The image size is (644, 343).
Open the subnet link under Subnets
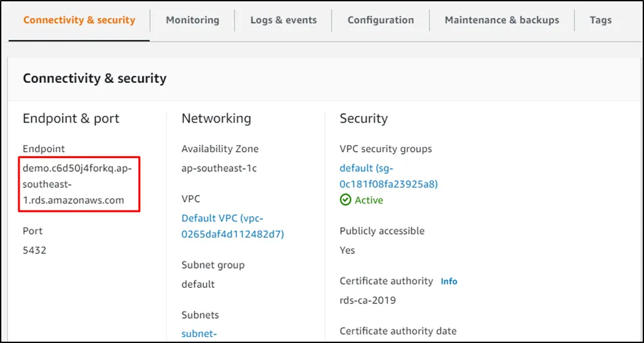(200, 334)
